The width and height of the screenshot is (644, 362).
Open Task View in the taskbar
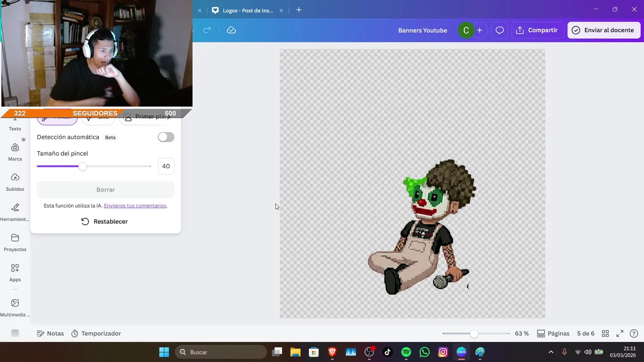click(277, 352)
